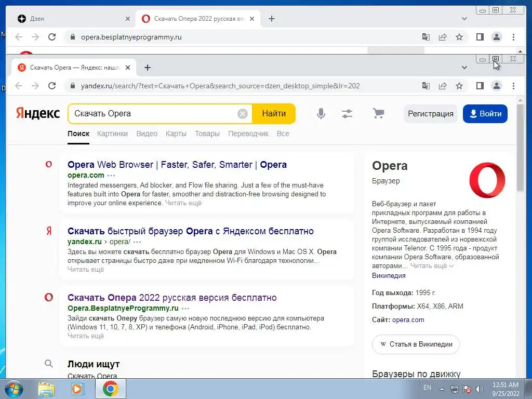532x399 pixels.
Task: Open profile avatar in back Chrome window
Action: (496, 37)
